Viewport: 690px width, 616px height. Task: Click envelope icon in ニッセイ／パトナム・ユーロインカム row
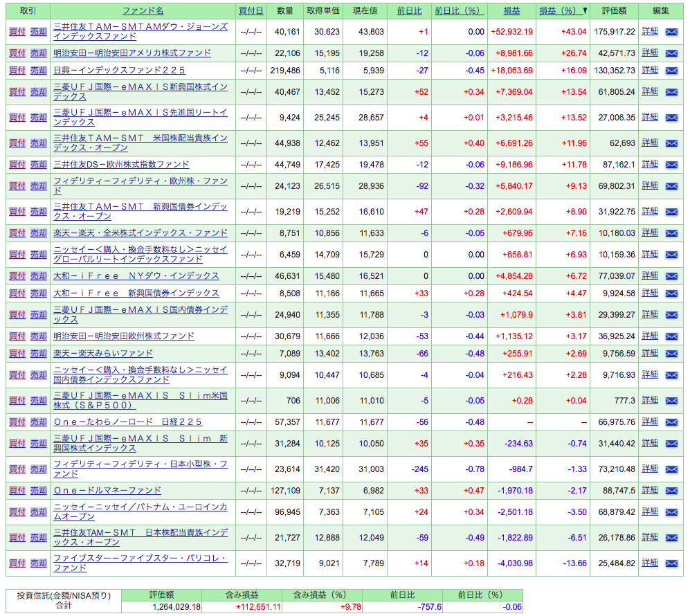pyautogui.click(x=671, y=513)
